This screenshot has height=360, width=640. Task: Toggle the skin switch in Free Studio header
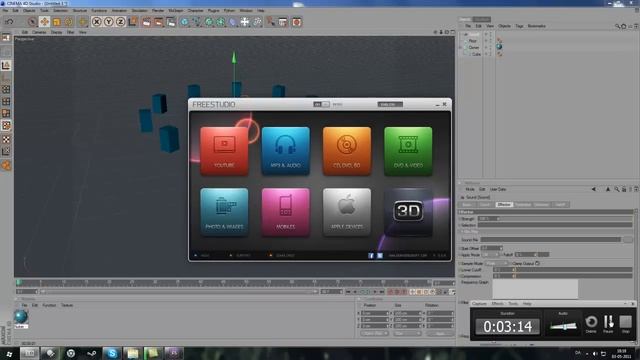pos(322,104)
